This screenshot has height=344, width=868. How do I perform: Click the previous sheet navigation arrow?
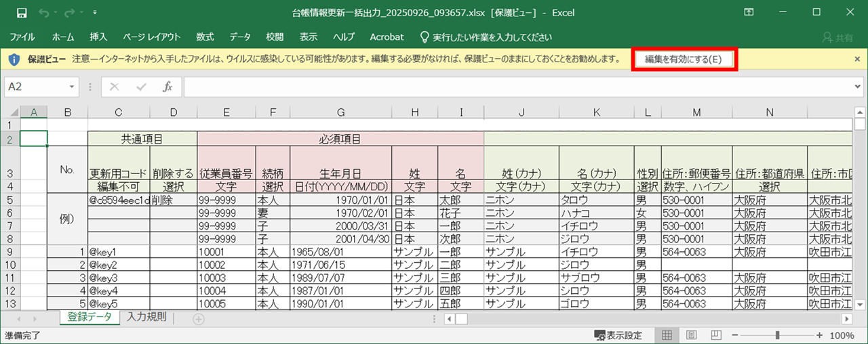(18, 318)
